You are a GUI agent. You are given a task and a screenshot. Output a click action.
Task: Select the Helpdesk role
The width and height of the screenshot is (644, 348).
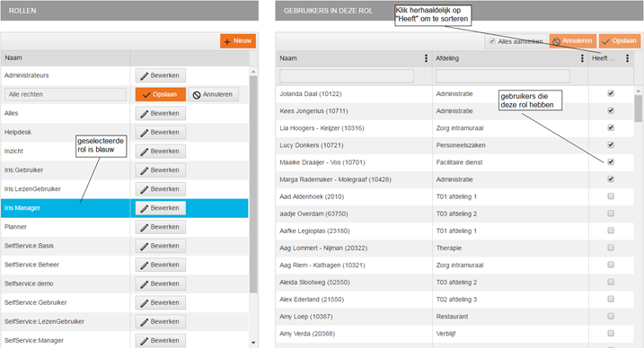[125, 132]
